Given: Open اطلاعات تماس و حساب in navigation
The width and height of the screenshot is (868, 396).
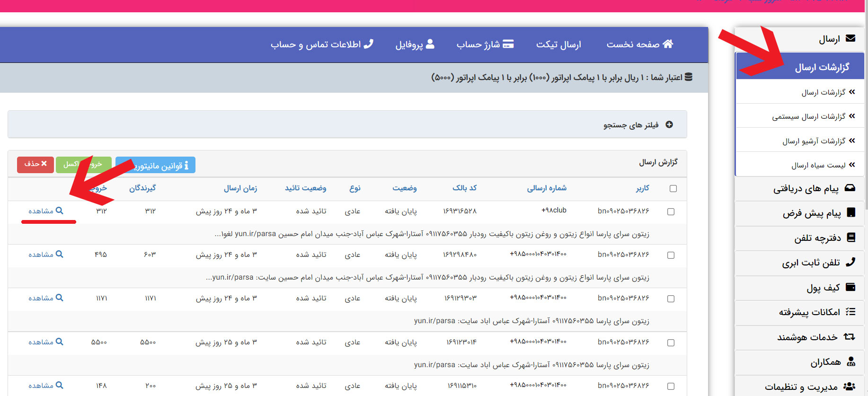Looking at the screenshot, I should click(x=322, y=44).
